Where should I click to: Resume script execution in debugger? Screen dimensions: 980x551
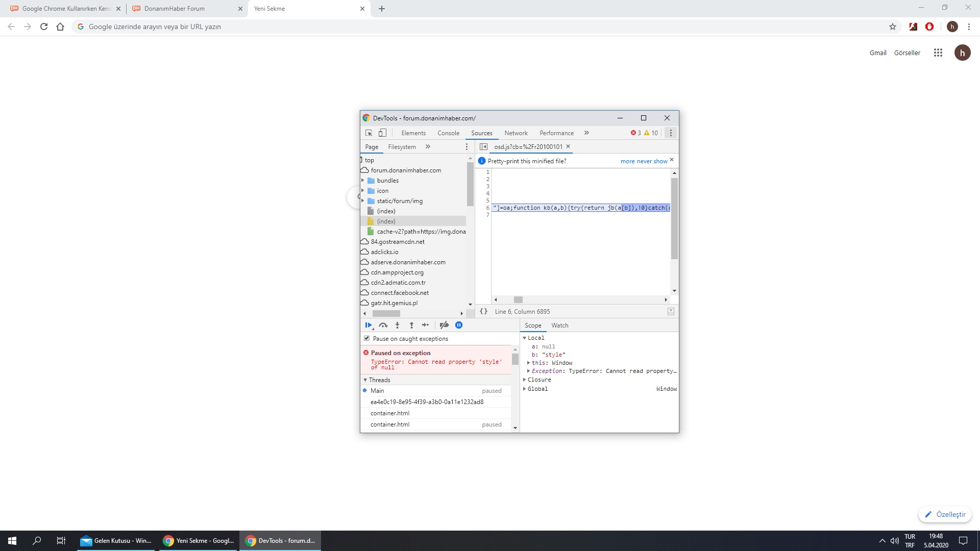click(368, 325)
